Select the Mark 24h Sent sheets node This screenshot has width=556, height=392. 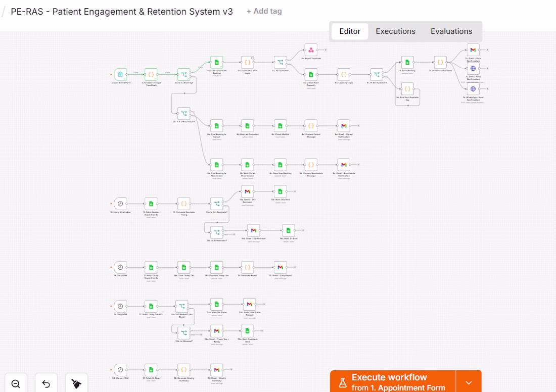pyautogui.click(x=280, y=191)
